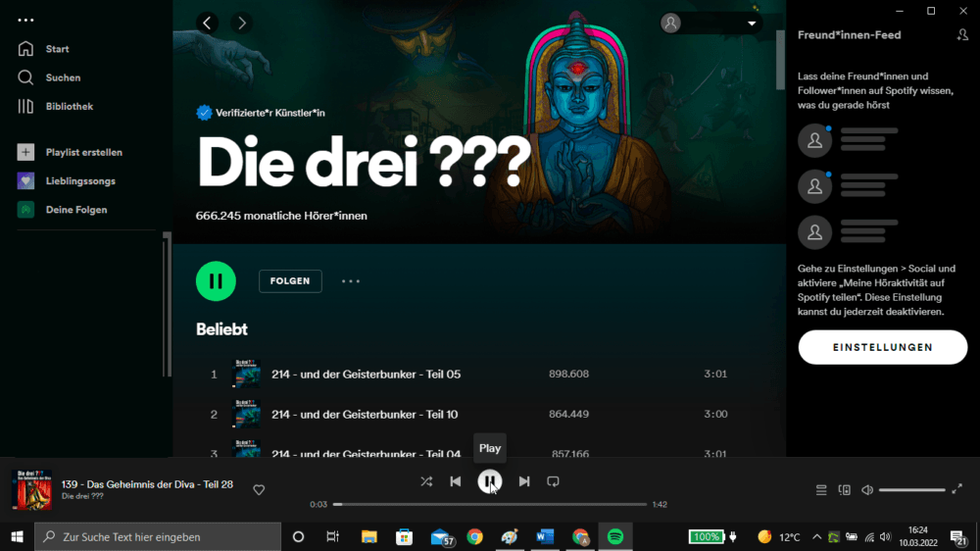980x551 pixels.
Task: Click cover thumbnail of Teil 10 track
Action: click(246, 414)
